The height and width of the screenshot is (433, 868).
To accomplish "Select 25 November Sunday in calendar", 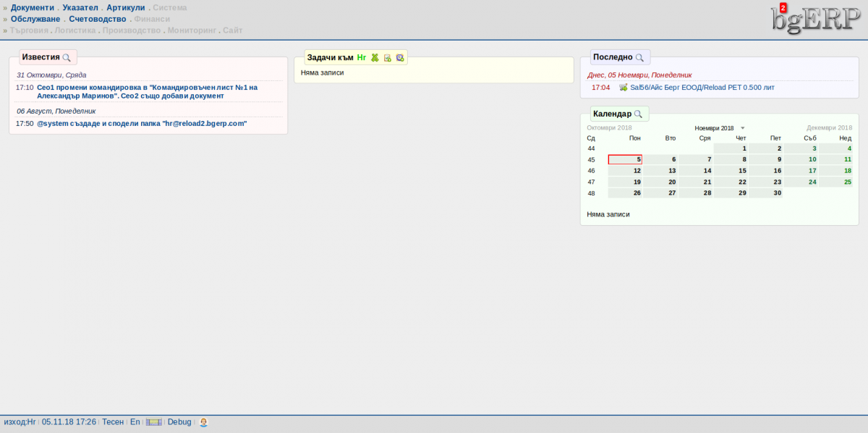I will point(836,182).
